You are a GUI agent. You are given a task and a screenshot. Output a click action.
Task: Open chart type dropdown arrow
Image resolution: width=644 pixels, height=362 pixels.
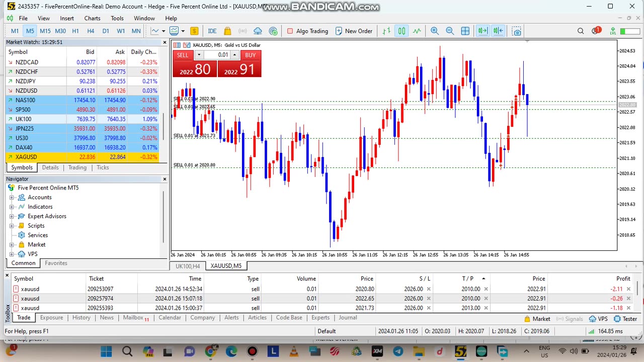click(x=164, y=31)
